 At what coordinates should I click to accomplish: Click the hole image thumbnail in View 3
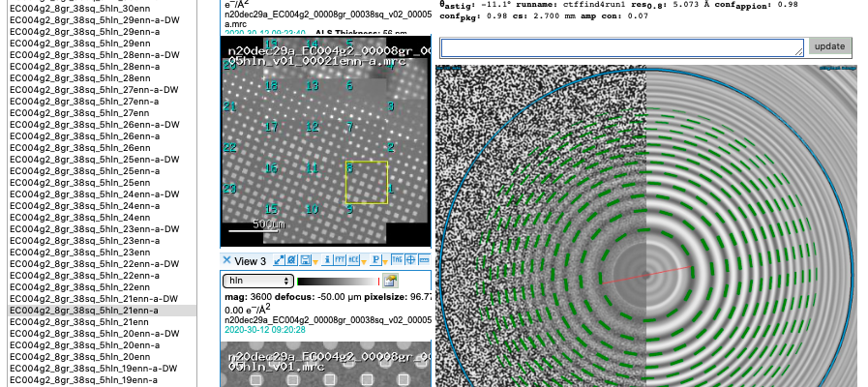(x=325, y=364)
